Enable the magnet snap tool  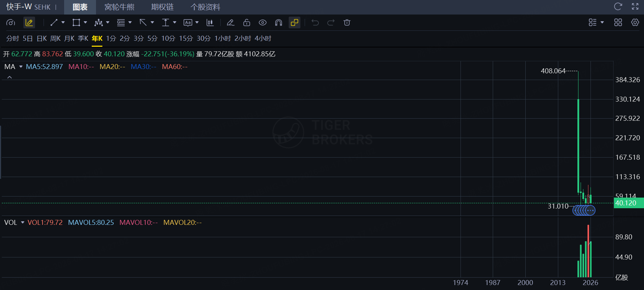279,23
